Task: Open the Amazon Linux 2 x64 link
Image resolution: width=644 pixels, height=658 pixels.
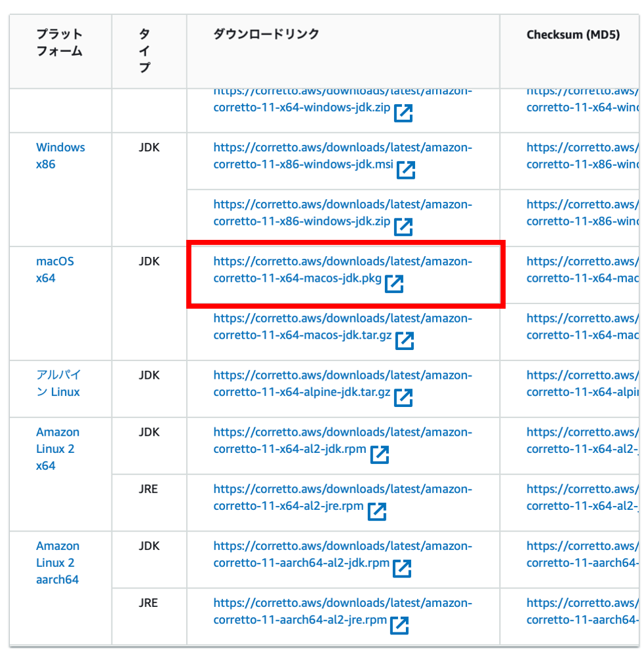Action: coord(58,448)
